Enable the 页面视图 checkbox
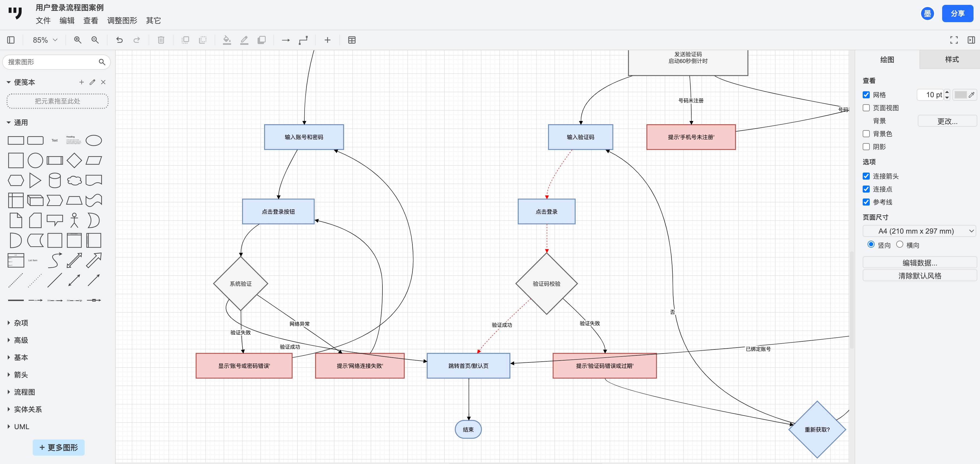This screenshot has height=464, width=980. click(x=866, y=108)
